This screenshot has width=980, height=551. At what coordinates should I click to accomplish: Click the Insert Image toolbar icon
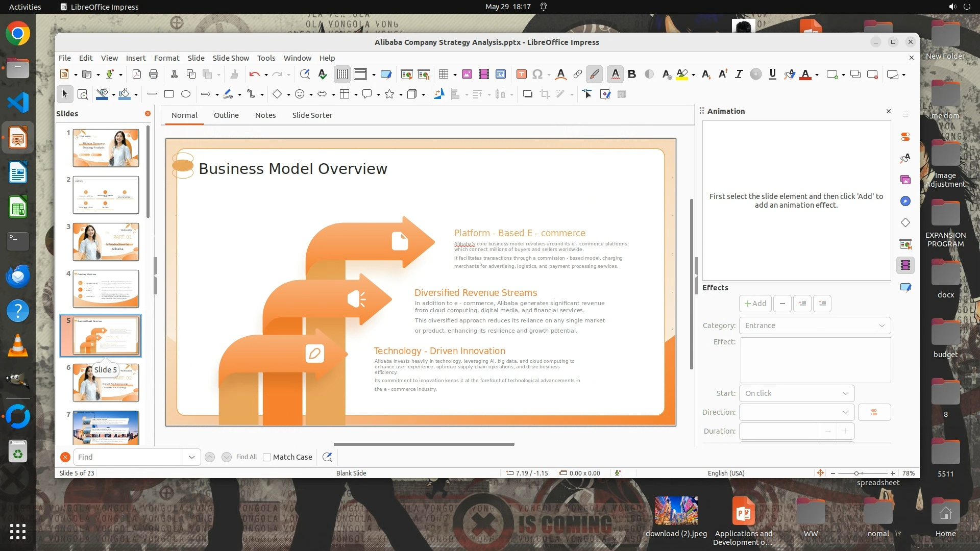click(467, 74)
